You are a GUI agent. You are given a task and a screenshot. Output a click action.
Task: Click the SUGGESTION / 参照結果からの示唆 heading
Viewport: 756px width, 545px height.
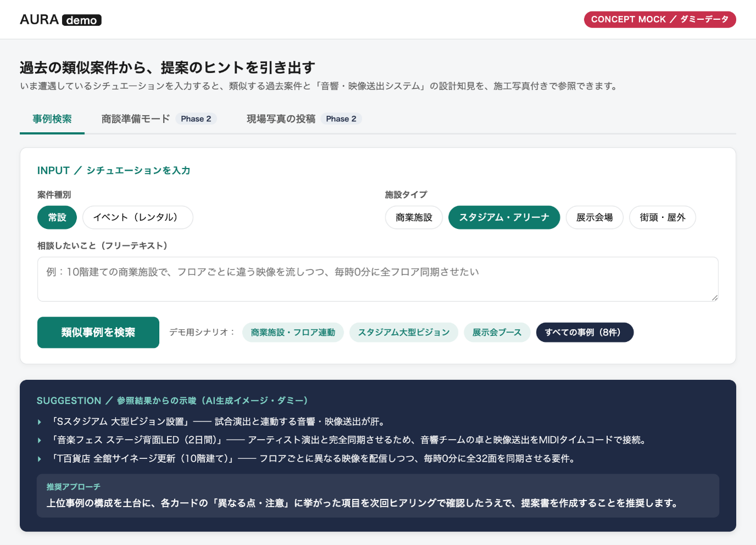tap(172, 401)
